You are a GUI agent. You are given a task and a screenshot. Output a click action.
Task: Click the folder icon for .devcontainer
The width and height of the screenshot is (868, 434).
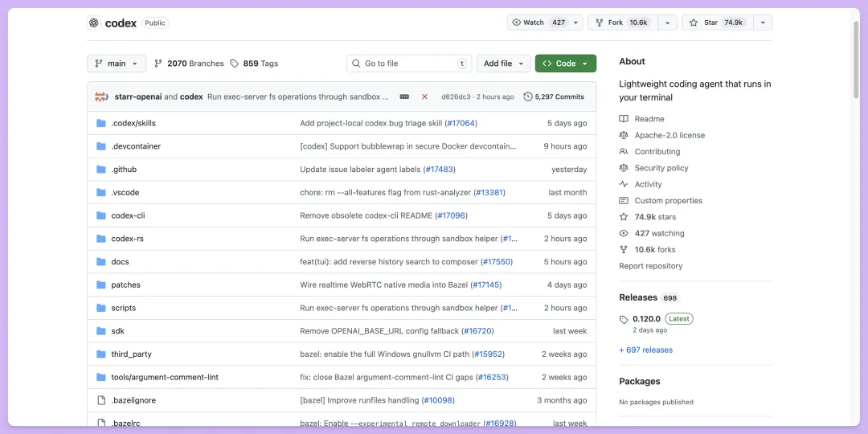(100, 146)
